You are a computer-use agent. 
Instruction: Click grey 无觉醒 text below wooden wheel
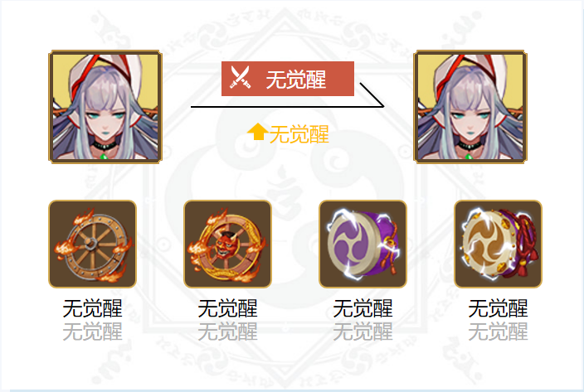[92, 332]
